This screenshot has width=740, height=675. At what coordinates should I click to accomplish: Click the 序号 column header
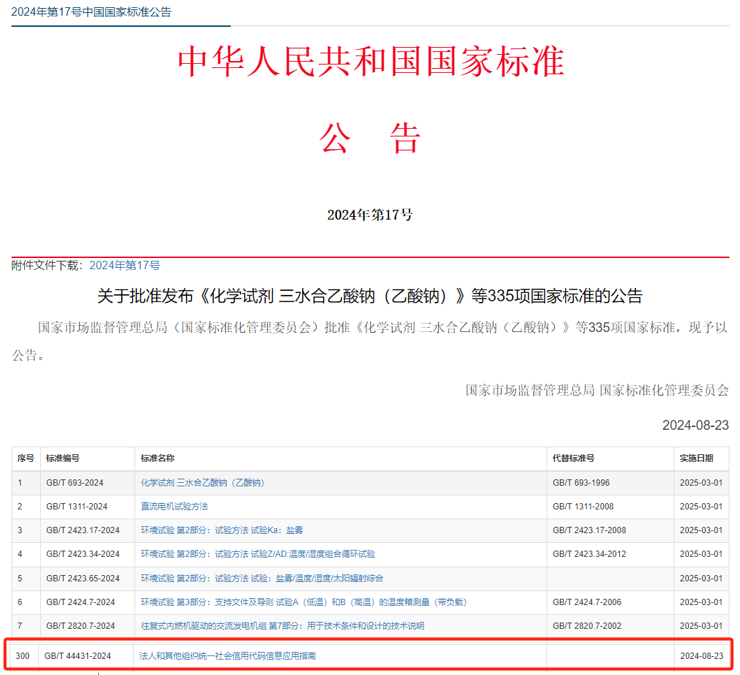click(26, 458)
